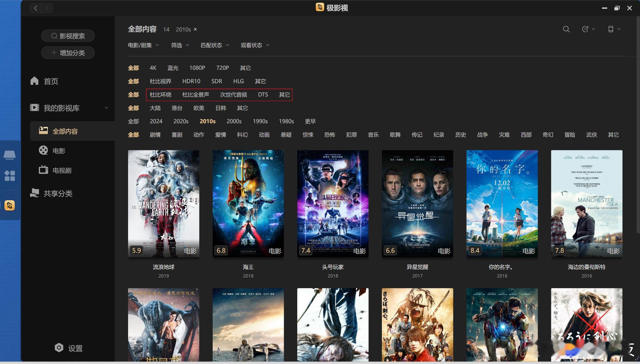Filter resolution by 蓝光
The height and width of the screenshot is (364, 640).
pyautogui.click(x=173, y=68)
